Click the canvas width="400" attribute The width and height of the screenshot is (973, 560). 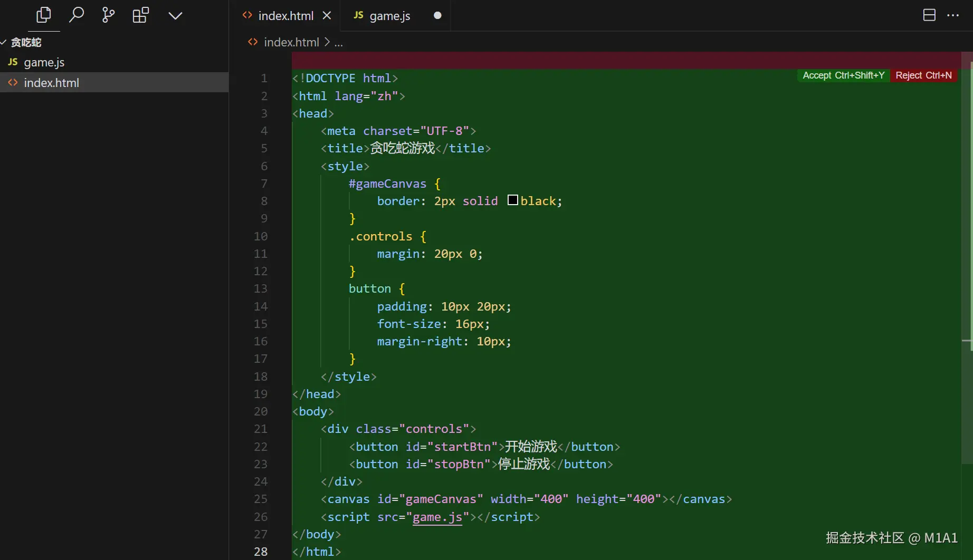coord(529,499)
